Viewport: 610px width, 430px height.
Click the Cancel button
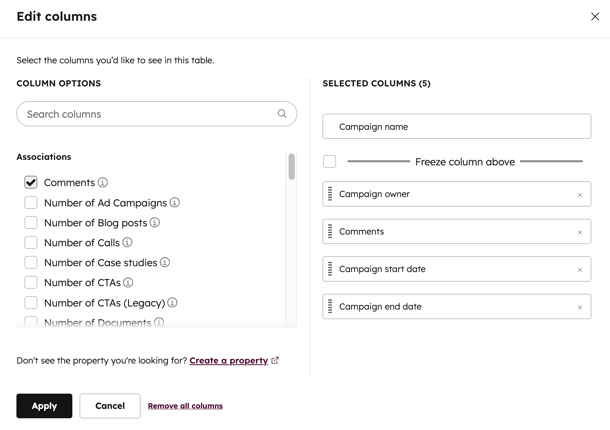(x=110, y=406)
